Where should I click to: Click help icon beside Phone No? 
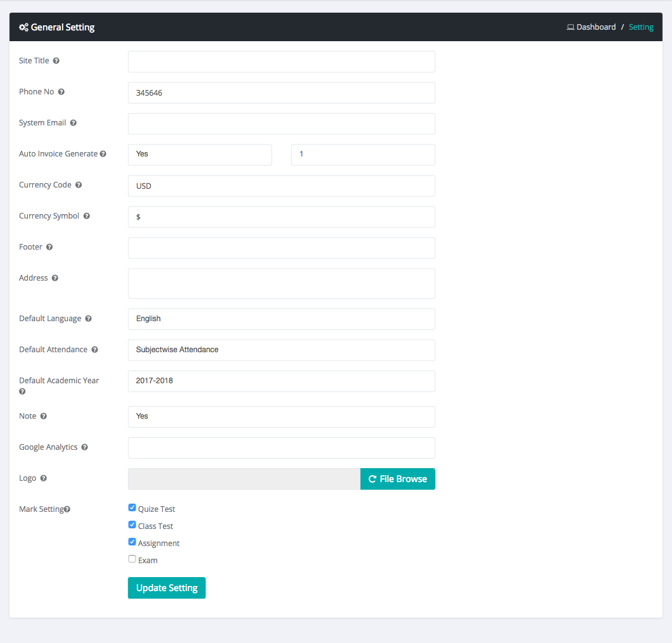tap(61, 92)
